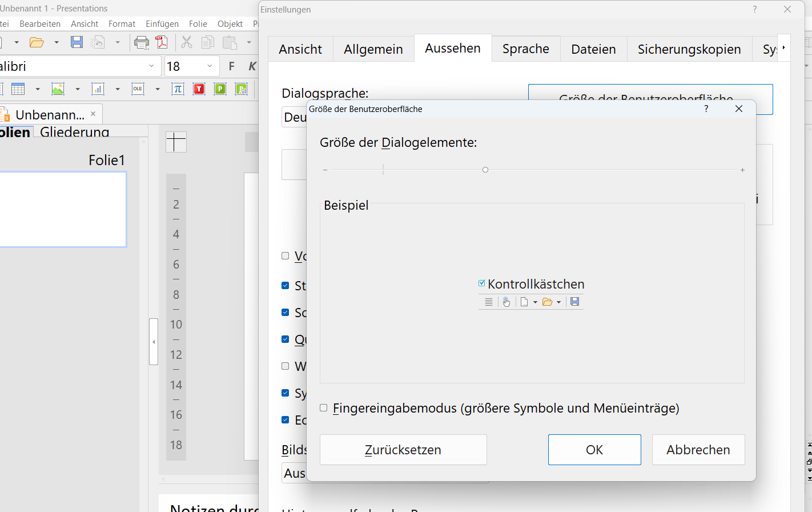The image size is (812, 512).
Task: Insert a chart frame with the bar chart icon
Action: coord(98,89)
